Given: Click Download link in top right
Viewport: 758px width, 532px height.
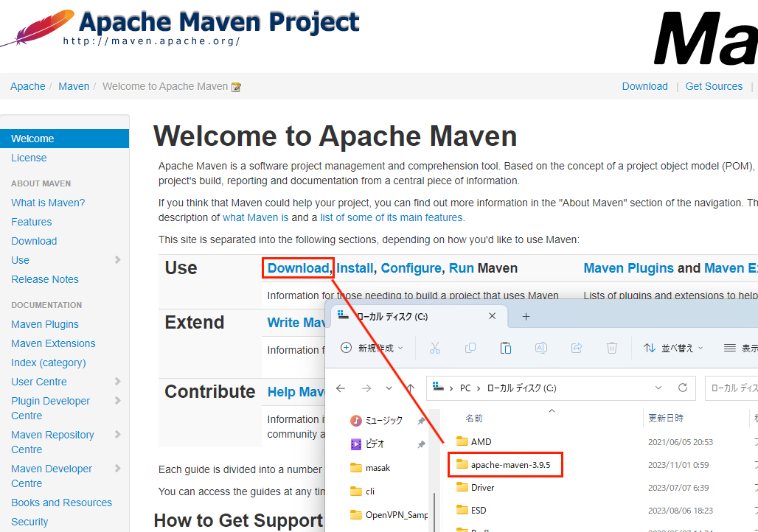Looking at the screenshot, I should pos(645,86).
